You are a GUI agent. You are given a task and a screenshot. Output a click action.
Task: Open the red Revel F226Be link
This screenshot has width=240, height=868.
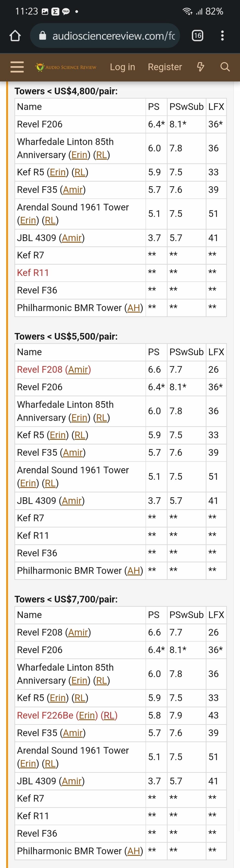pyautogui.click(x=67, y=715)
